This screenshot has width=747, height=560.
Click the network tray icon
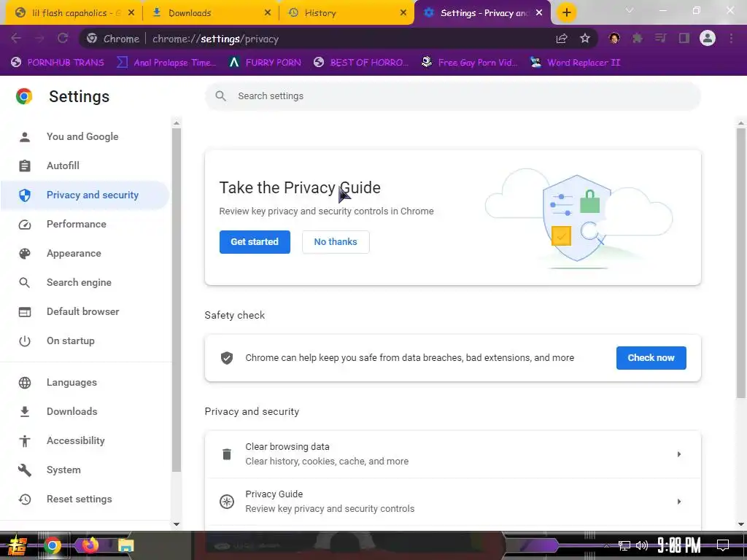pos(624,545)
